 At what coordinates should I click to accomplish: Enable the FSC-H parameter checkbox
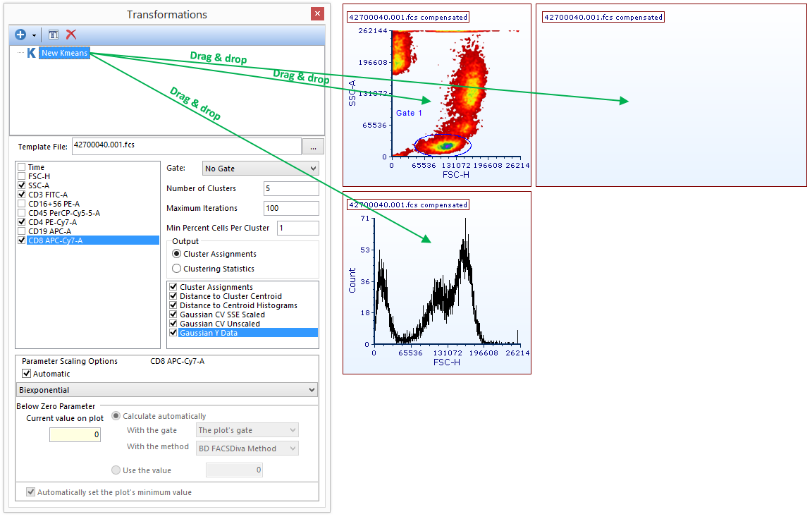point(22,176)
